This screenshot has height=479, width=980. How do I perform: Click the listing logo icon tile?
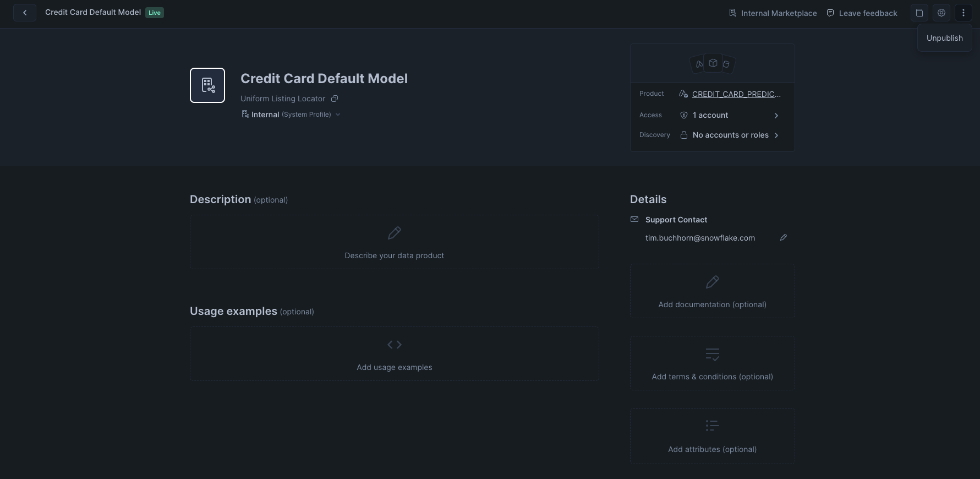tap(207, 85)
